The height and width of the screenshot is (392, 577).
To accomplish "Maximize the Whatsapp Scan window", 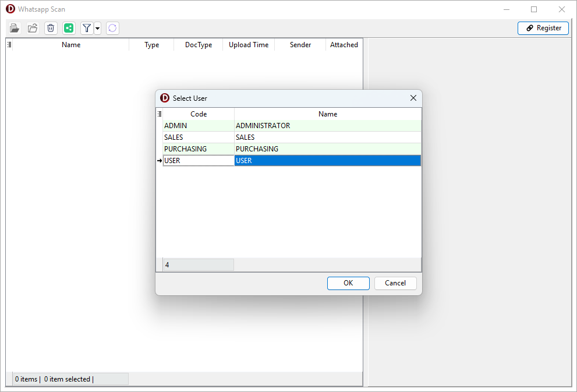I will pyautogui.click(x=534, y=9).
